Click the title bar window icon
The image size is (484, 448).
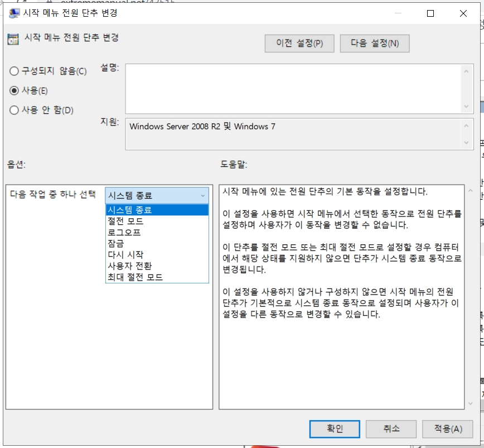tap(14, 13)
